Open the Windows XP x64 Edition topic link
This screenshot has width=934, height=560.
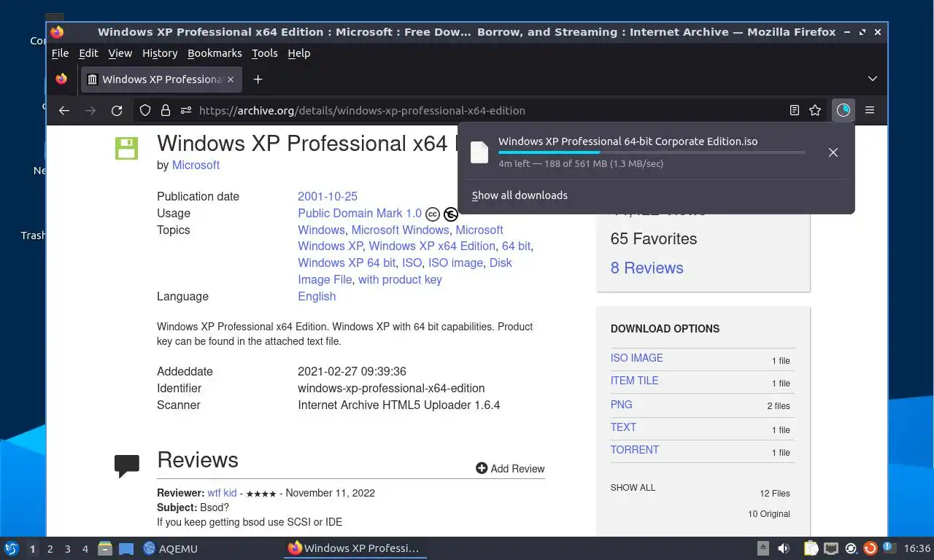(x=432, y=246)
